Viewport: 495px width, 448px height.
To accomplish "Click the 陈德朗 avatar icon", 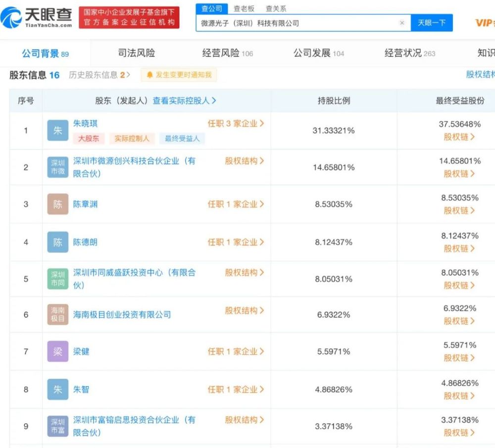I will click(x=58, y=242).
